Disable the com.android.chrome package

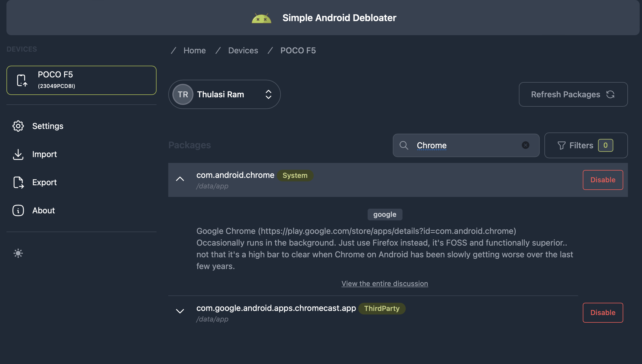coord(603,180)
